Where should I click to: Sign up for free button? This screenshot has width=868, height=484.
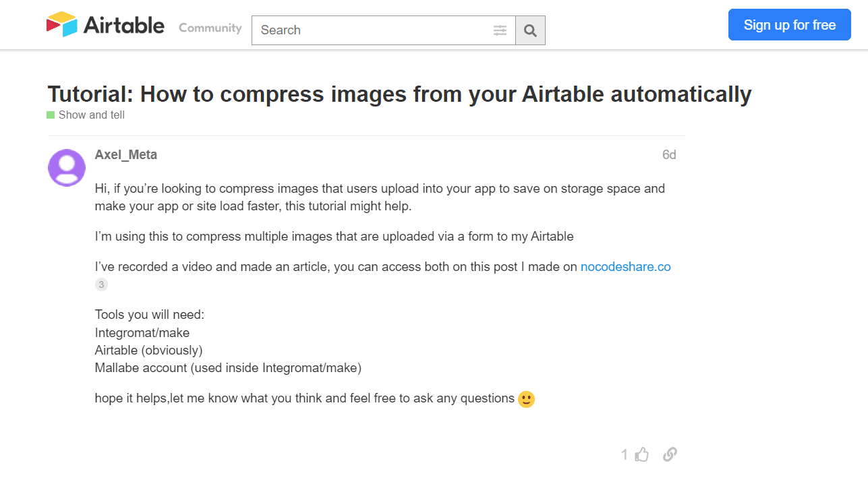click(790, 25)
